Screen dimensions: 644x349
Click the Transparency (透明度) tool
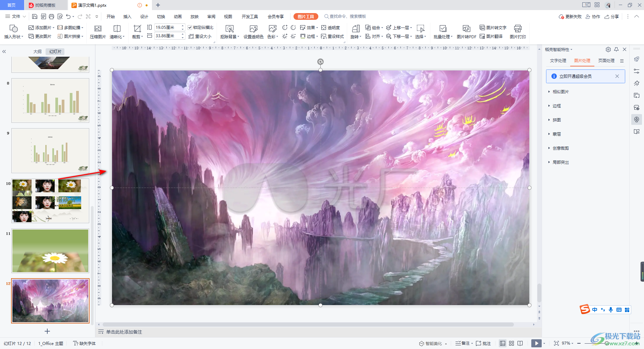tap(331, 28)
